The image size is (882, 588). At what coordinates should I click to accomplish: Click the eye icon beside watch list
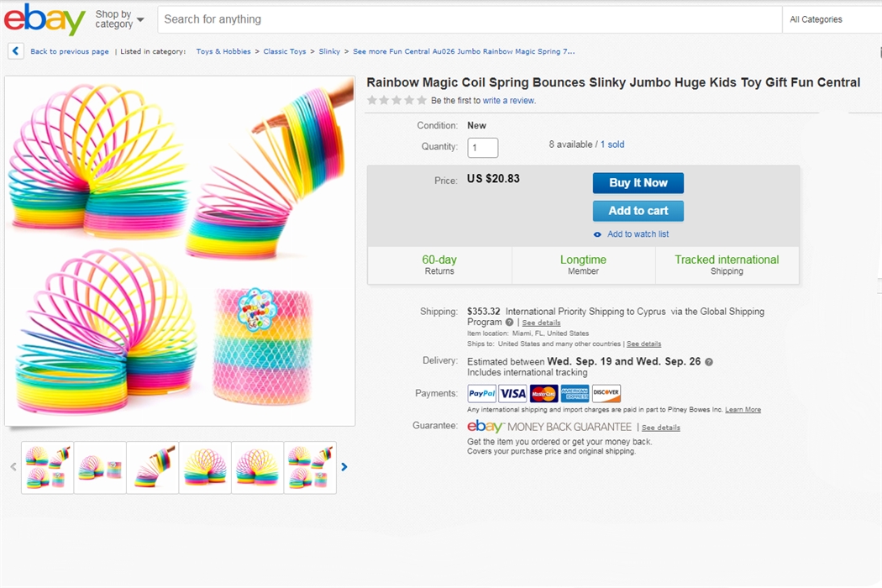(x=597, y=234)
